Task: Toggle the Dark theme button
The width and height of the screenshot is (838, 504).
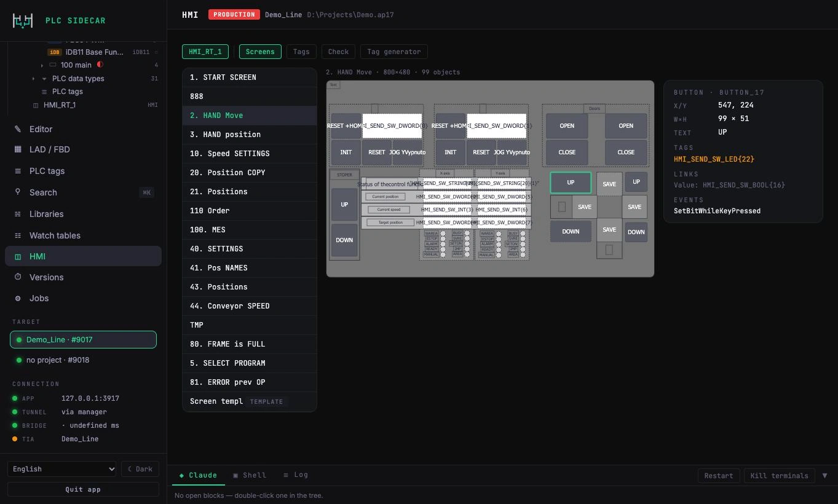Action: click(140, 469)
